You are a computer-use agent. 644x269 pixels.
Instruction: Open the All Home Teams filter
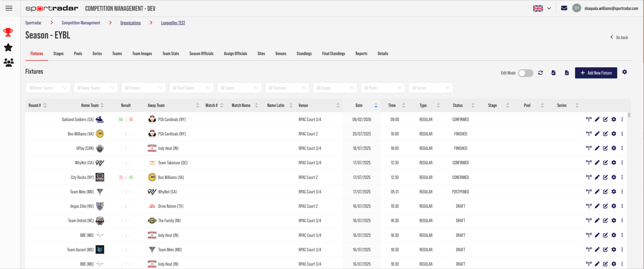pos(48,88)
